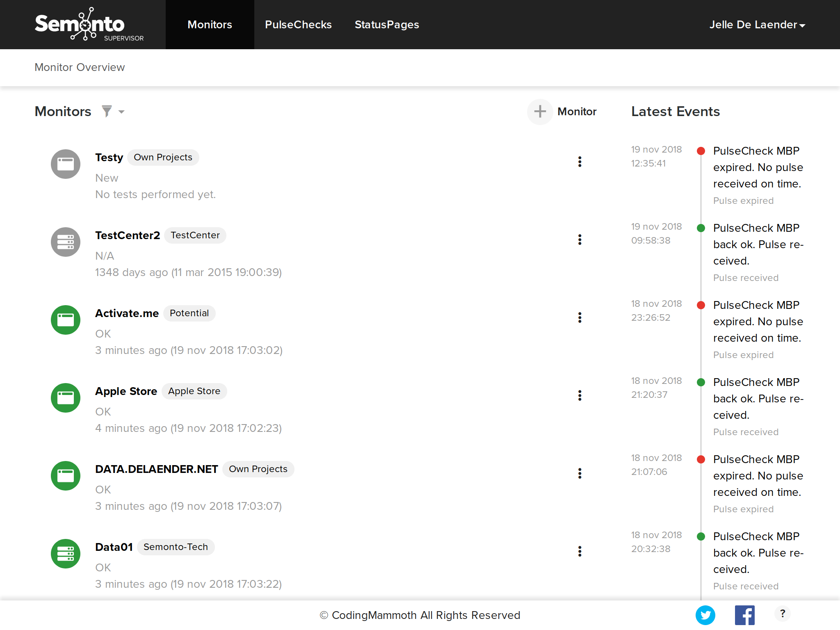Click the red dot for the 12:35:41 event
Image resolution: width=840 pixels, height=630 pixels.
pos(701,151)
